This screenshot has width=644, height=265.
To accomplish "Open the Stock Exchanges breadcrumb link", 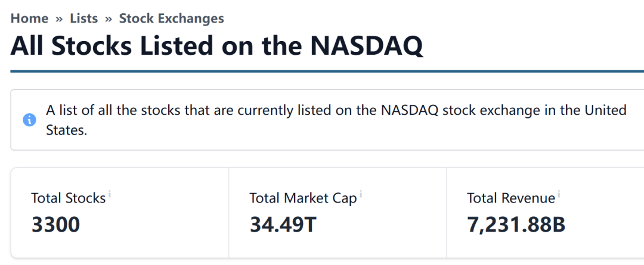I will coord(172,18).
